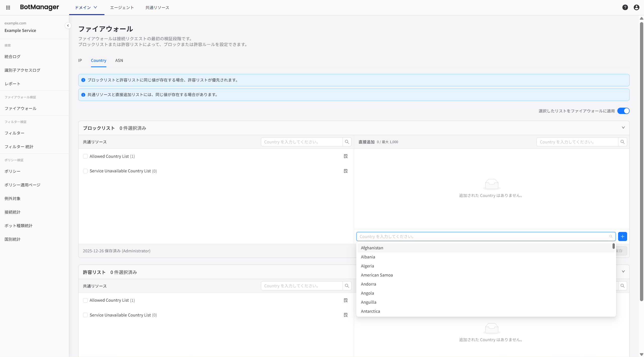
Task: Click blocklist shared resource search icon
Action: 347,142
